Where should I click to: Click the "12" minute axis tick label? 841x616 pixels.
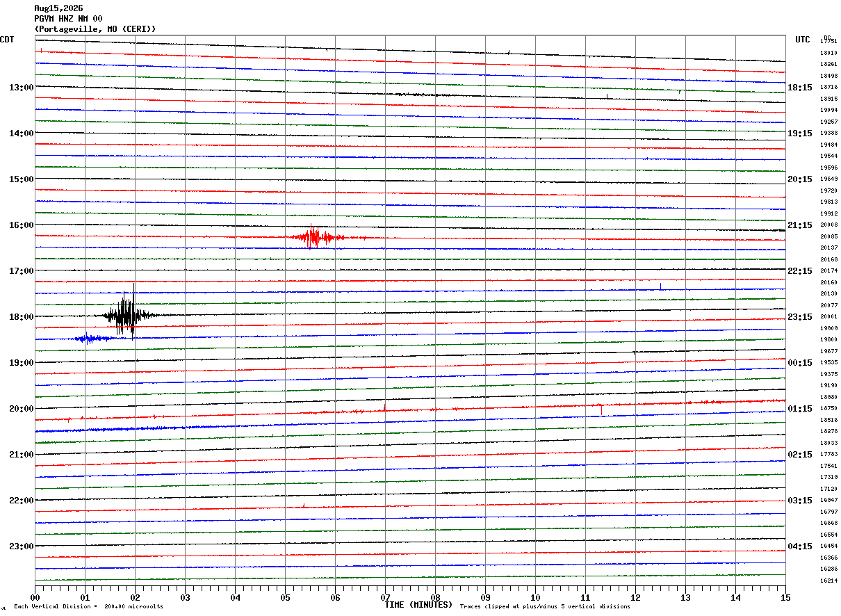tap(635, 598)
